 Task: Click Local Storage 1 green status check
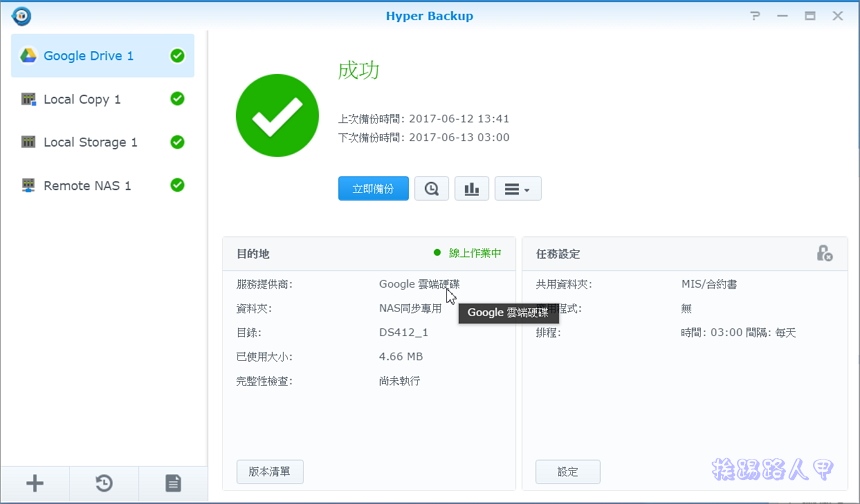[177, 142]
